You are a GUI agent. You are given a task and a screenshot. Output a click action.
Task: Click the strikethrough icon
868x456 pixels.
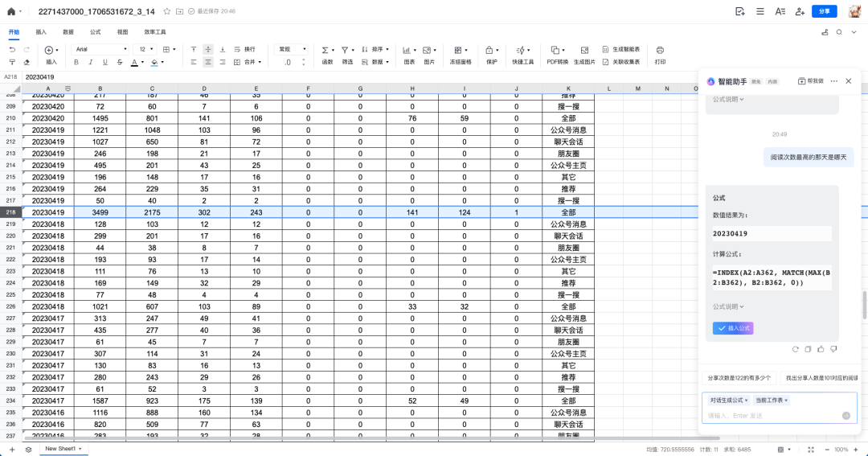(x=120, y=62)
